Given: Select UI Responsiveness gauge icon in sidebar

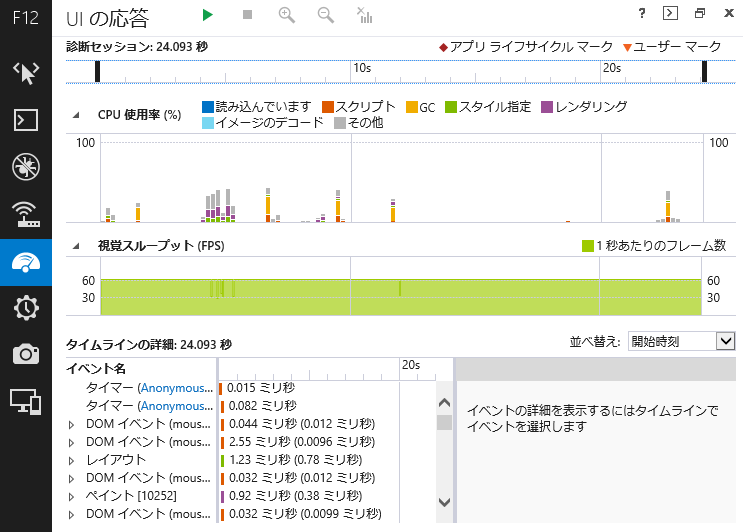Looking at the screenshot, I should click(x=26, y=262).
